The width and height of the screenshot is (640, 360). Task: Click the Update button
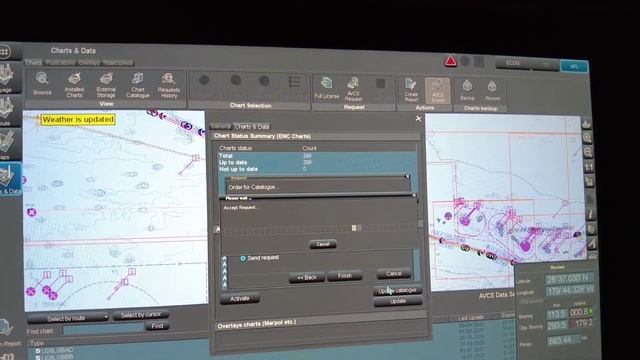(x=398, y=302)
